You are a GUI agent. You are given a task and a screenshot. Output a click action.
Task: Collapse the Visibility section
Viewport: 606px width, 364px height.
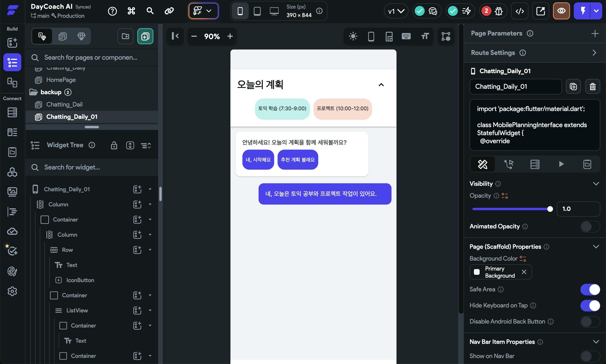[596, 184]
